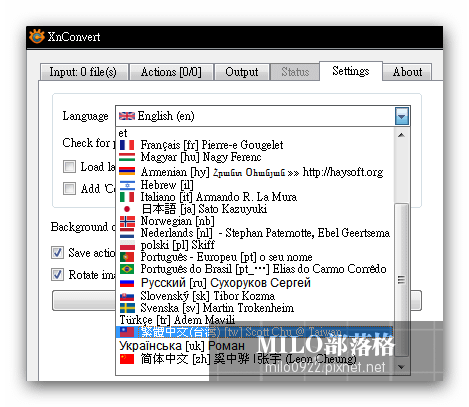This screenshot has width=469, height=407.
Task: Choose Armenian [hy] language entry
Action: 255,172
